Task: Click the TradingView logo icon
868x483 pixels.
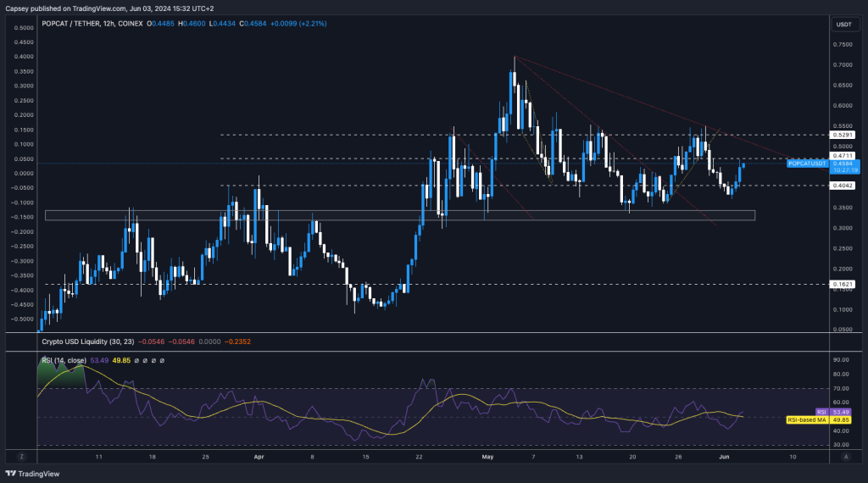Action: 12,475
